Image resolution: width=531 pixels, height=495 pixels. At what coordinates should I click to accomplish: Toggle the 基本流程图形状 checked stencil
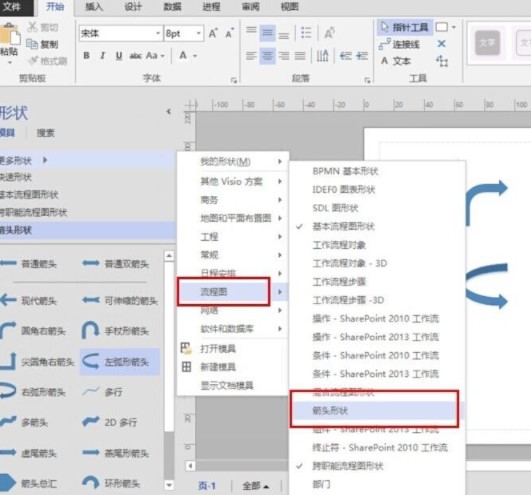click(343, 226)
